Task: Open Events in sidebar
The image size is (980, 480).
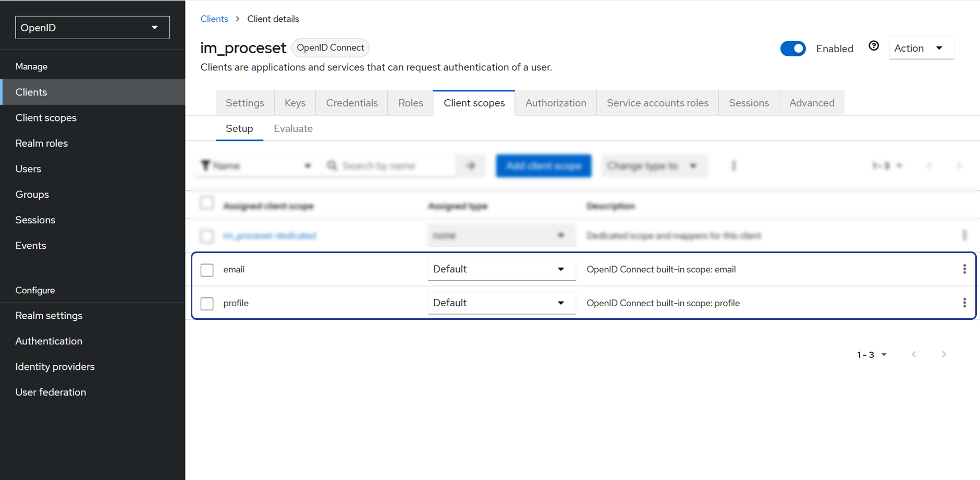Action: [x=93, y=245]
